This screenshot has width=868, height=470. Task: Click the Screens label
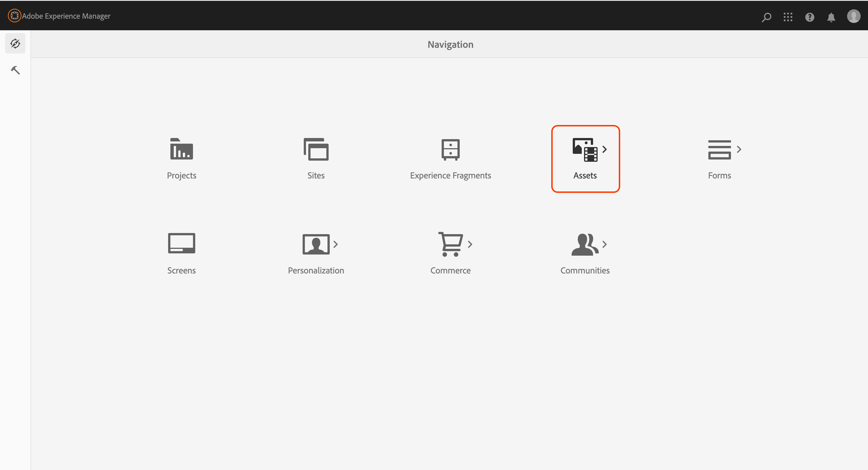[x=182, y=270]
